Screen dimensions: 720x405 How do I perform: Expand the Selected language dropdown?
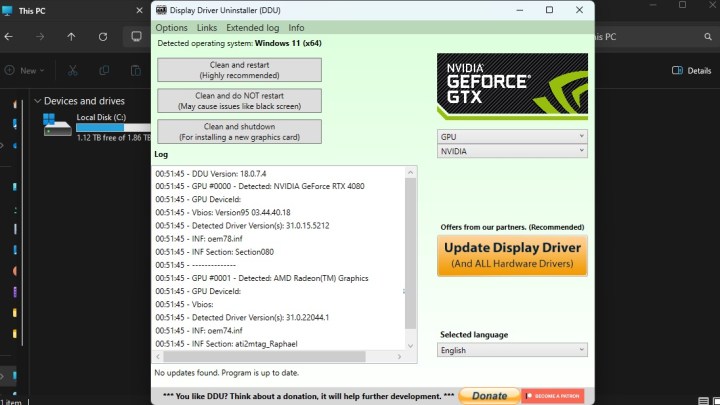point(512,350)
